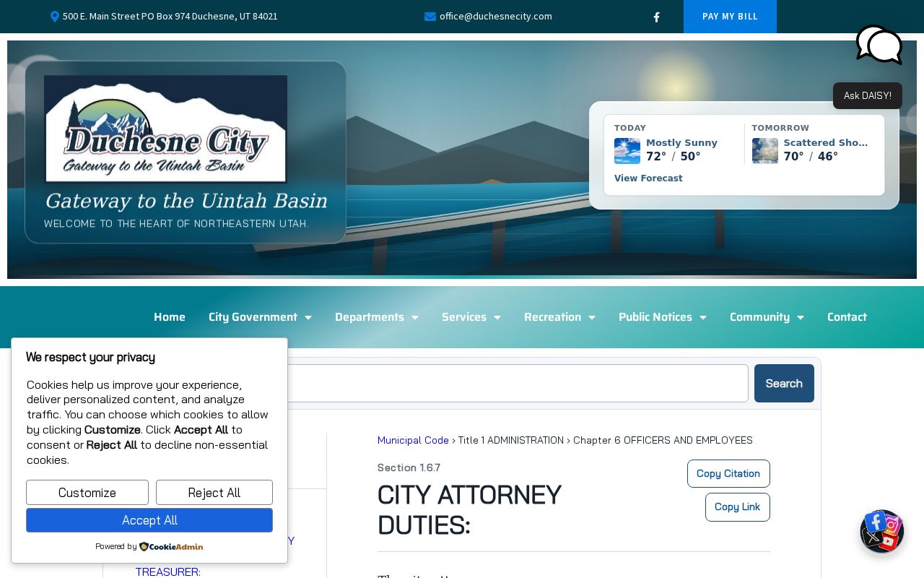Screen dimensions: 924x578
Task: Open the floating social media icons button
Action: pos(882,532)
